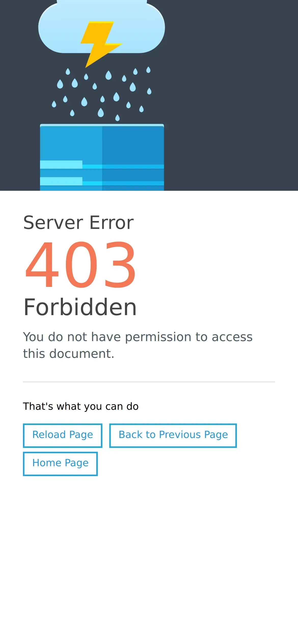Open the Home Page link

(60, 464)
